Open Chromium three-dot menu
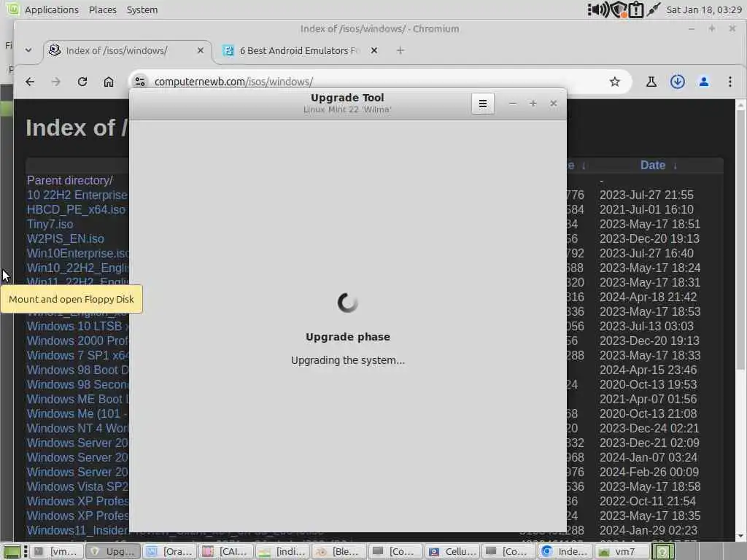 [x=729, y=82]
